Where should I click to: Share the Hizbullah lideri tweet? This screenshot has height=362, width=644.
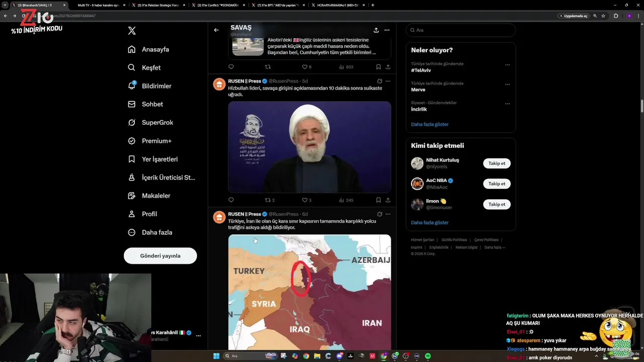click(388, 200)
